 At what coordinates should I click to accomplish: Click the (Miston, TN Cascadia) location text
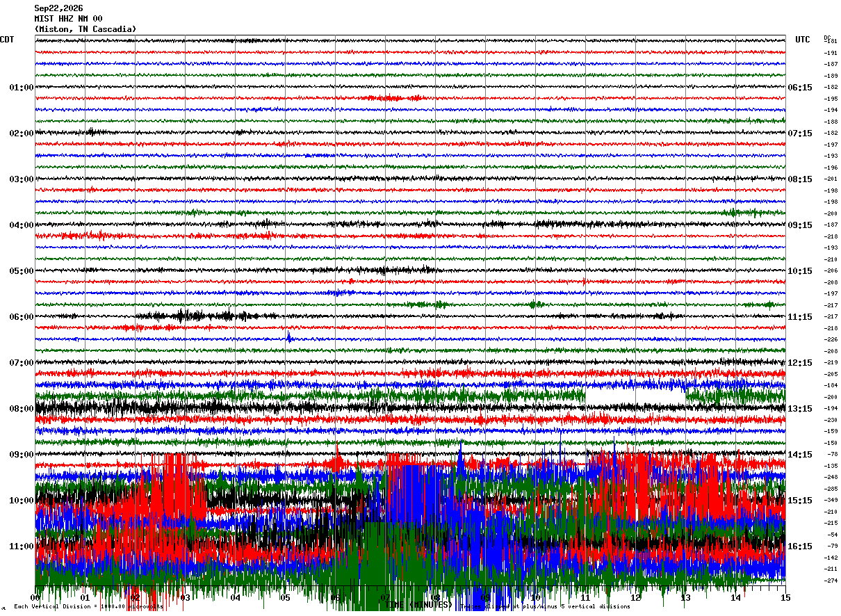pyautogui.click(x=85, y=29)
